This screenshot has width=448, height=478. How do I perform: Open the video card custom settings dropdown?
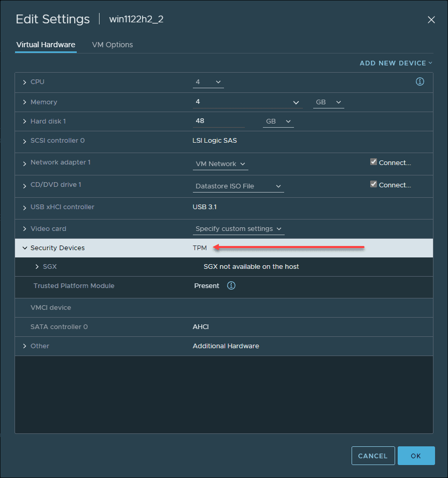coord(239,229)
